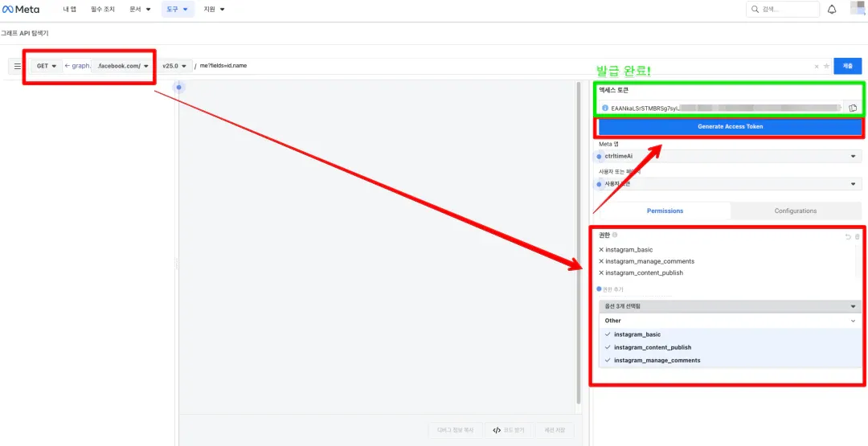
Task: Click the 디버그 정보 복사 button
Action: (455, 430)
